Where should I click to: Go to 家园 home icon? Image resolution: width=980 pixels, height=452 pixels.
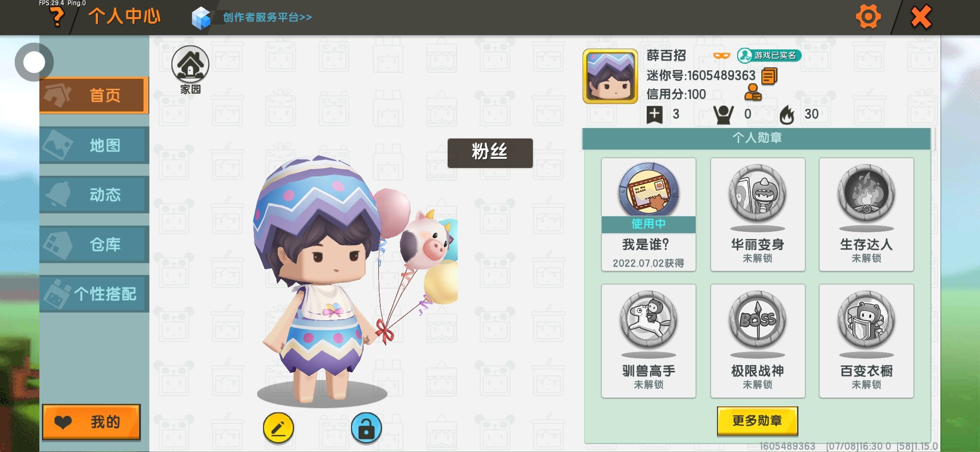[190, 69]
